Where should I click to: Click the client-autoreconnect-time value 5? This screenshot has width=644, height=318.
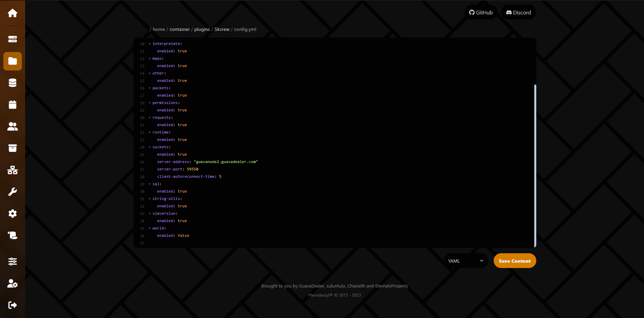click(x=220, y=176)
